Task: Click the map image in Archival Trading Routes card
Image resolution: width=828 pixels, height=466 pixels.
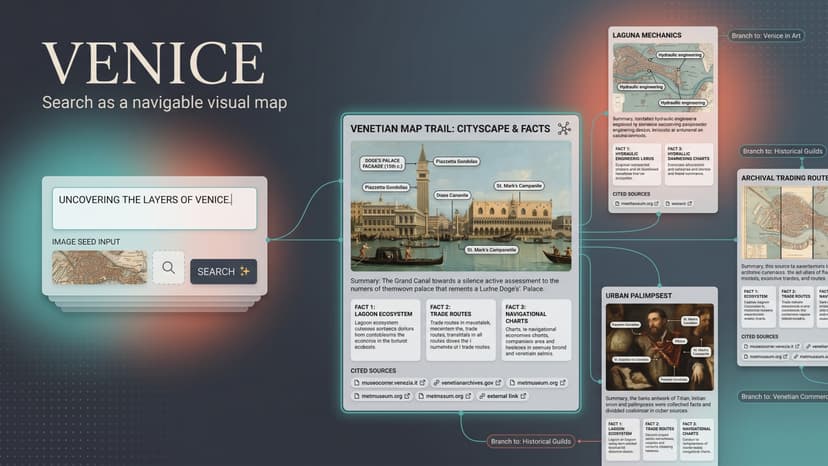Action: pyautogui.click(x=785, y=222)
